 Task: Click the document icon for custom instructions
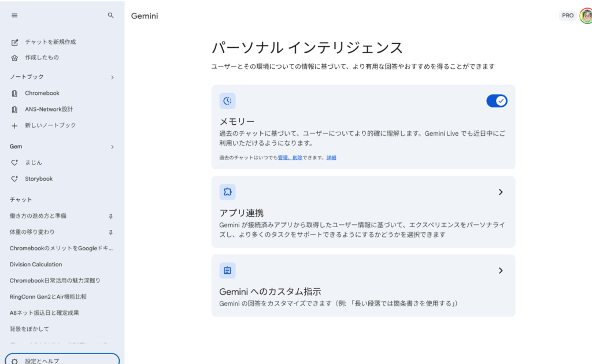coord(227,270)
